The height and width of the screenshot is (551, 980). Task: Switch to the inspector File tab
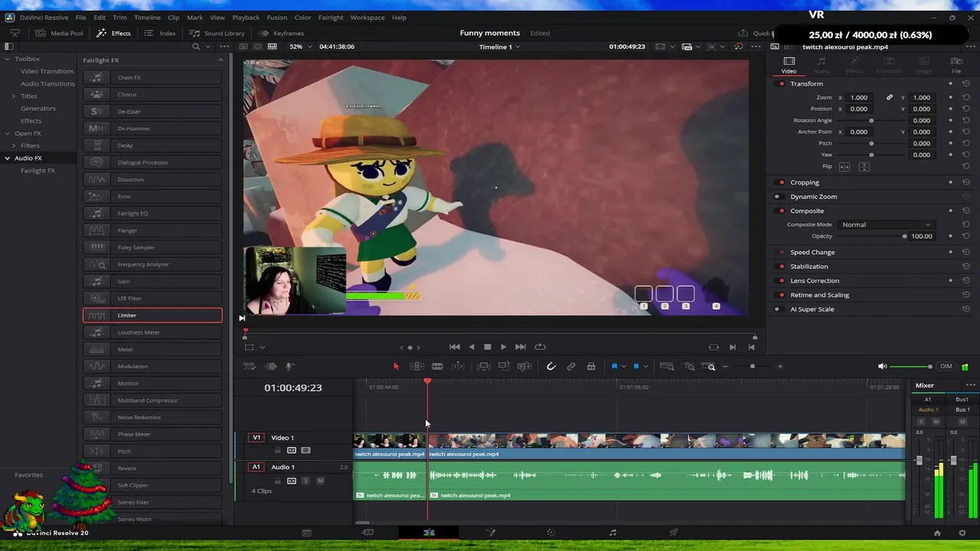coord(956,65)
